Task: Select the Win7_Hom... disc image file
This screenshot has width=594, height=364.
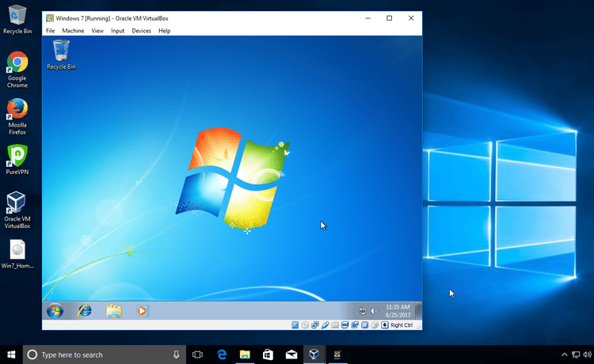Action: point(17,254)
